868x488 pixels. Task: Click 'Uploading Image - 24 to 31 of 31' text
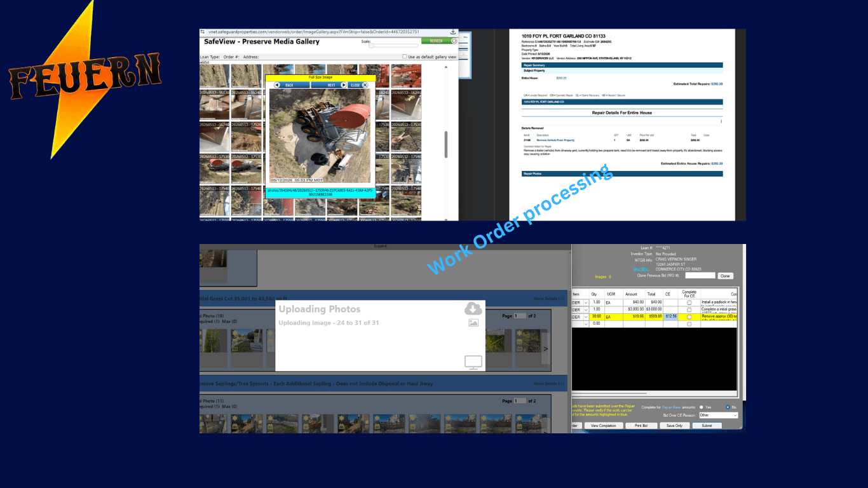329,323
